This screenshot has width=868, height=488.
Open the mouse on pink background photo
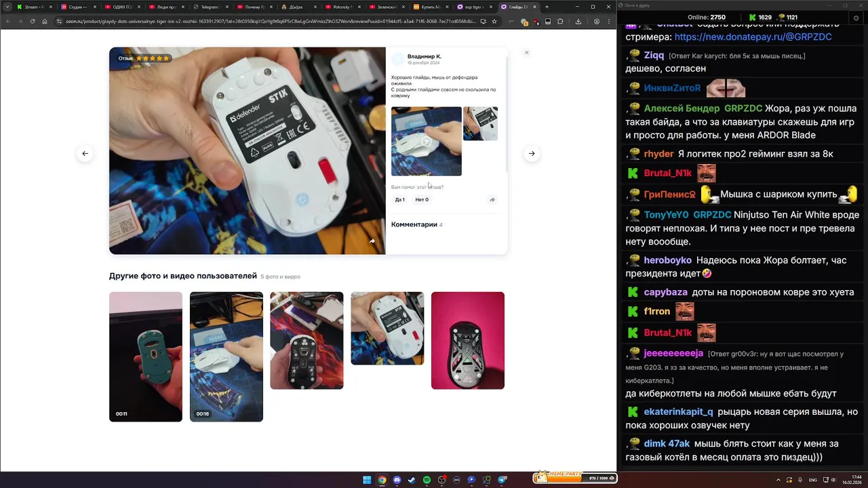(x=468, y=340)
